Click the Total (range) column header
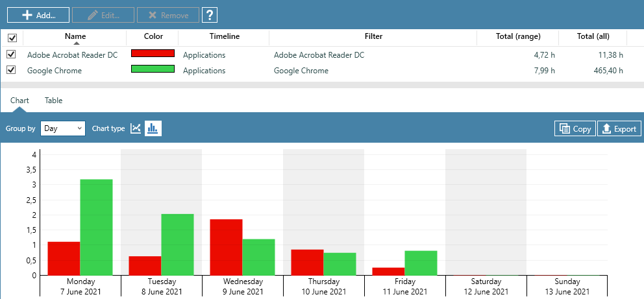Image resolution: width=644 pixels, height=299 pixels. click(516, 37)
